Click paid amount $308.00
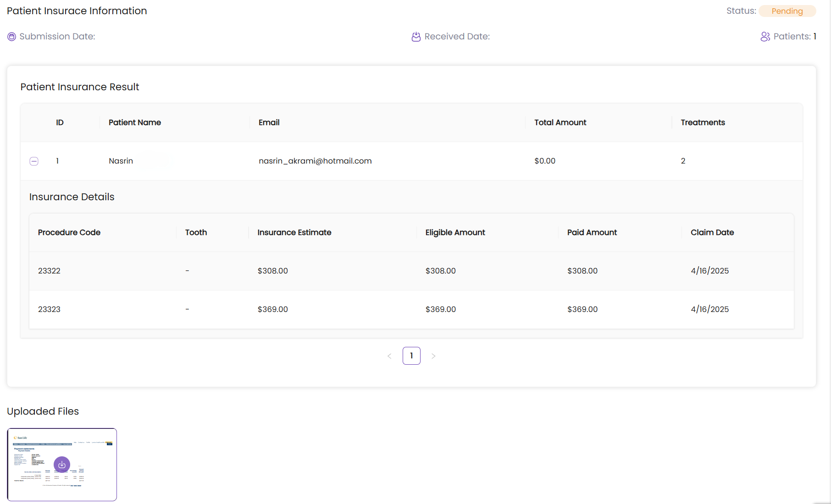The height and width of the screenshot is (504, 831). pos(582,271)
